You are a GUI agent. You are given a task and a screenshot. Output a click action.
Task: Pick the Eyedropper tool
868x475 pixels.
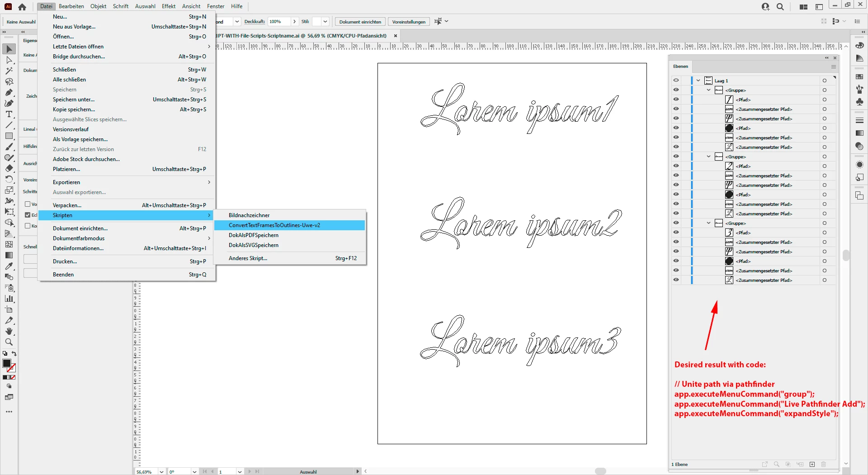coord(9,266)
